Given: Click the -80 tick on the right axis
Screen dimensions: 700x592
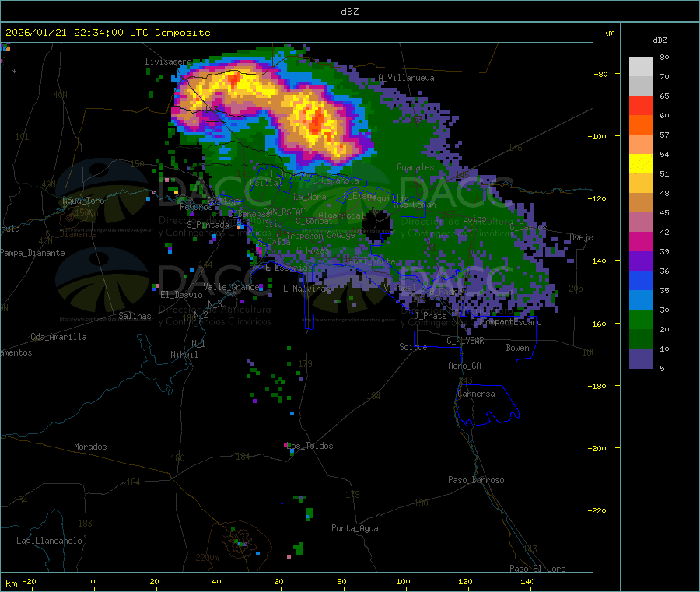Looking at the screenshot, I should pyautogui.click(x=601, y=74).
